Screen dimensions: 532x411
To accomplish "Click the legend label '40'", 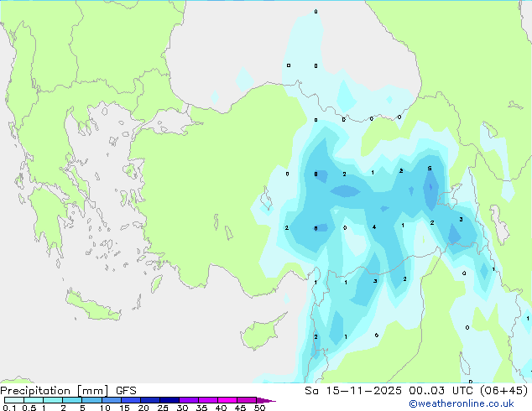I will pyautogui.click(x=222, y=408).
